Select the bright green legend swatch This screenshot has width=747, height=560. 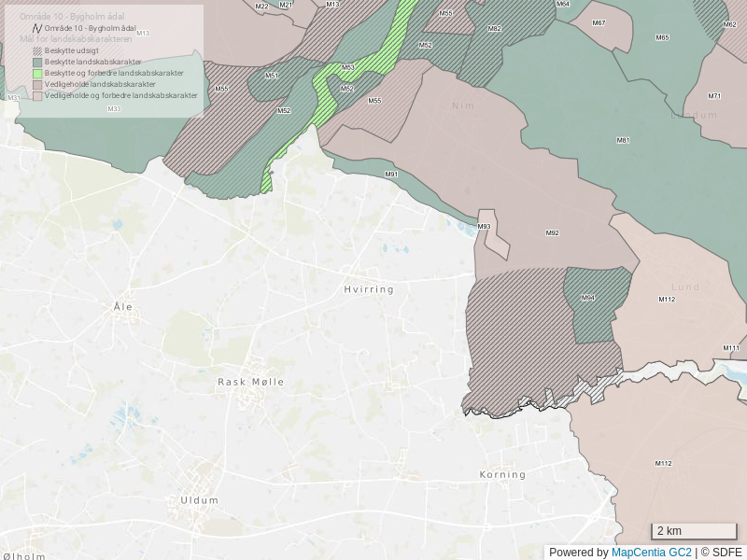point(37,73)
